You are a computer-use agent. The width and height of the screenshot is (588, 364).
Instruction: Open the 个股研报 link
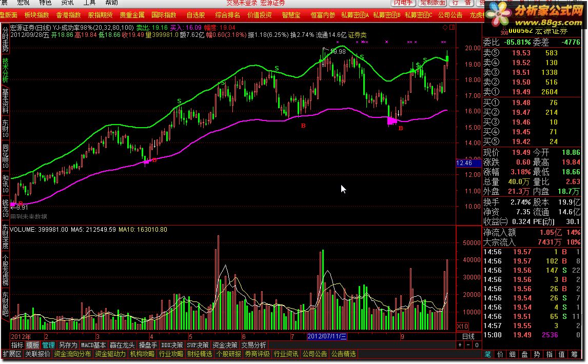pos(228,354)
